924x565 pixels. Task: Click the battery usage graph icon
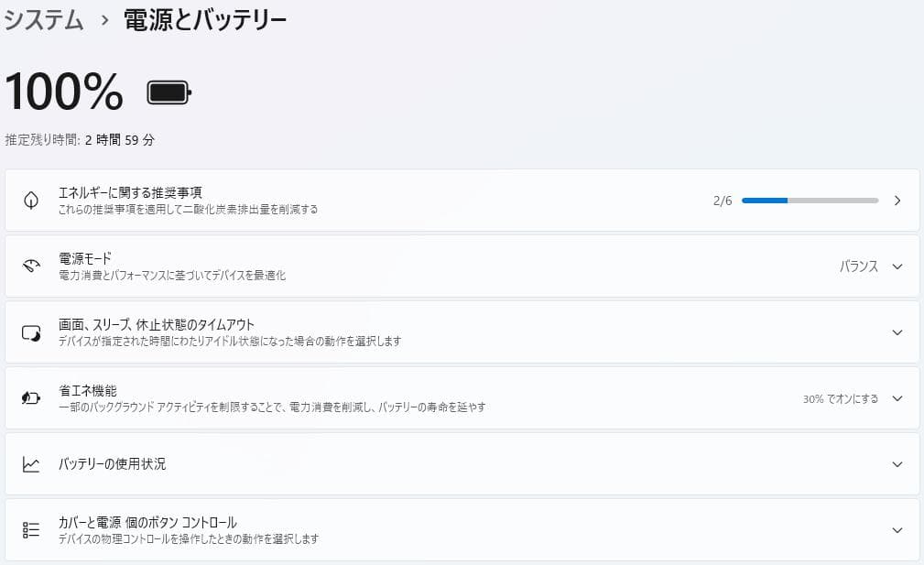(x=30, y=464)
